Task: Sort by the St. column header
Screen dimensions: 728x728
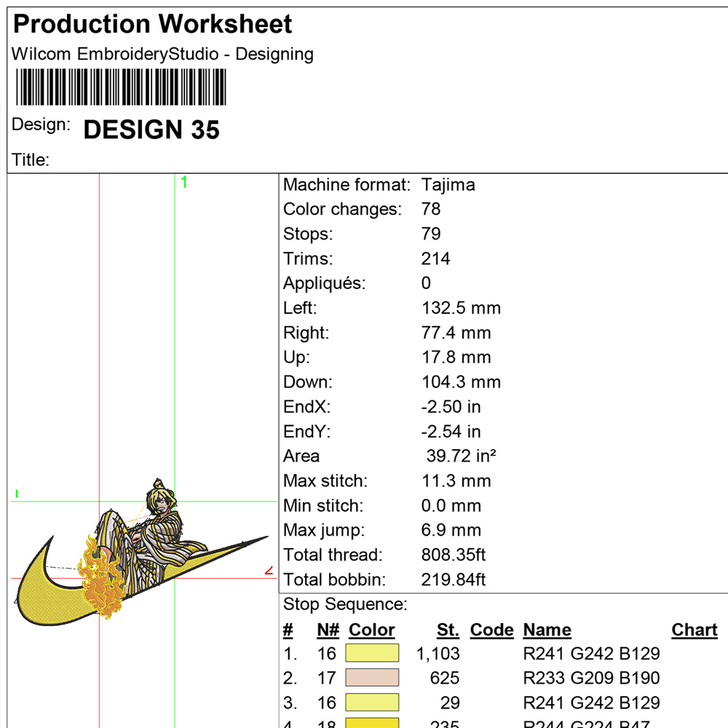Action: [447, 630]
